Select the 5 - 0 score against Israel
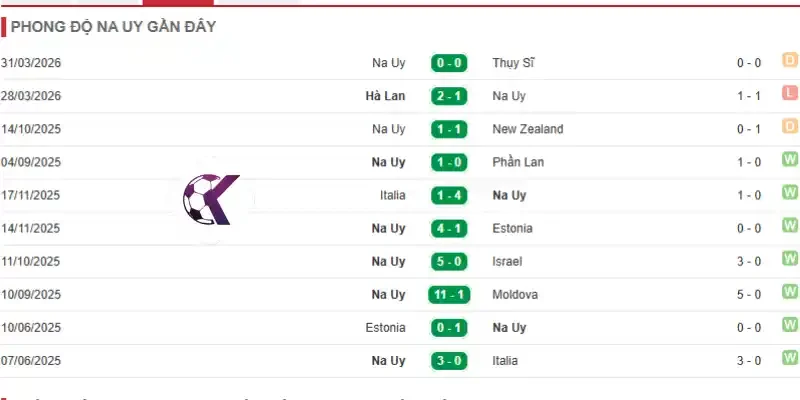Viewport: 800px width, 400px height. coord(449,262)
